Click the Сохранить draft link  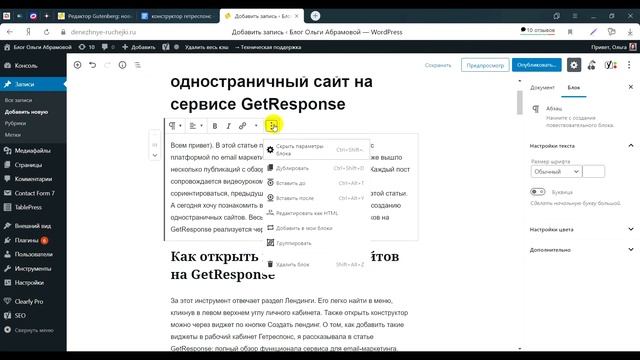click(438, 65)
